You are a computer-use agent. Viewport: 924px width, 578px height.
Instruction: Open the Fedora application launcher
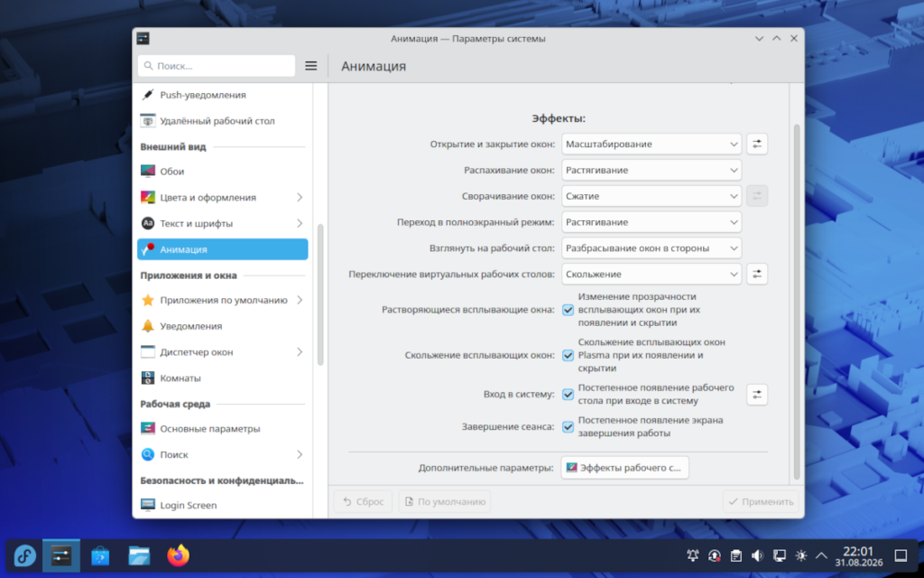tap(24, 555)
